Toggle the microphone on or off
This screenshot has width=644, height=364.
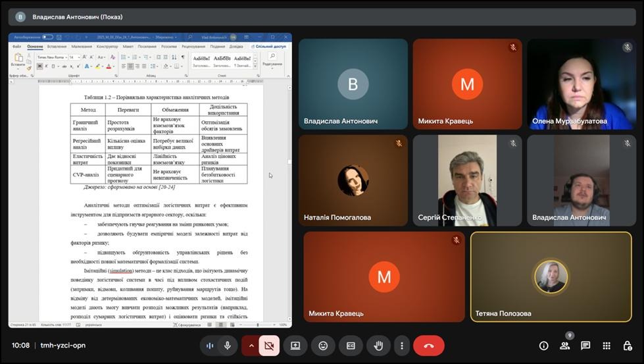coord(227,346)
